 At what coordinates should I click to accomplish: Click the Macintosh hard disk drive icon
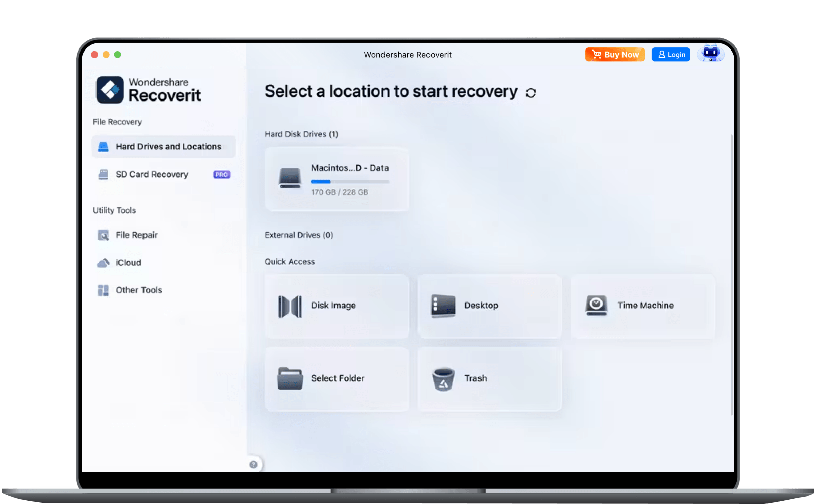point(290,179)
